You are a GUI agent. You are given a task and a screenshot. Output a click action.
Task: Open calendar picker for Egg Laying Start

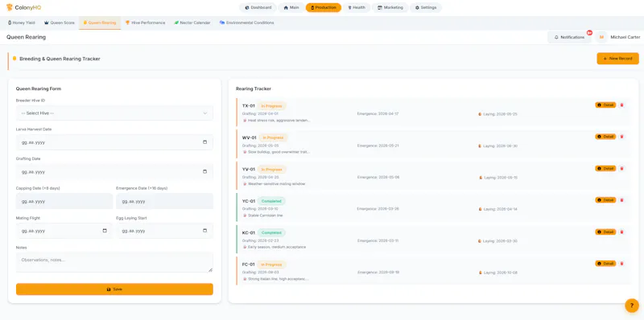pyautogui.click(x=205, y=231)
